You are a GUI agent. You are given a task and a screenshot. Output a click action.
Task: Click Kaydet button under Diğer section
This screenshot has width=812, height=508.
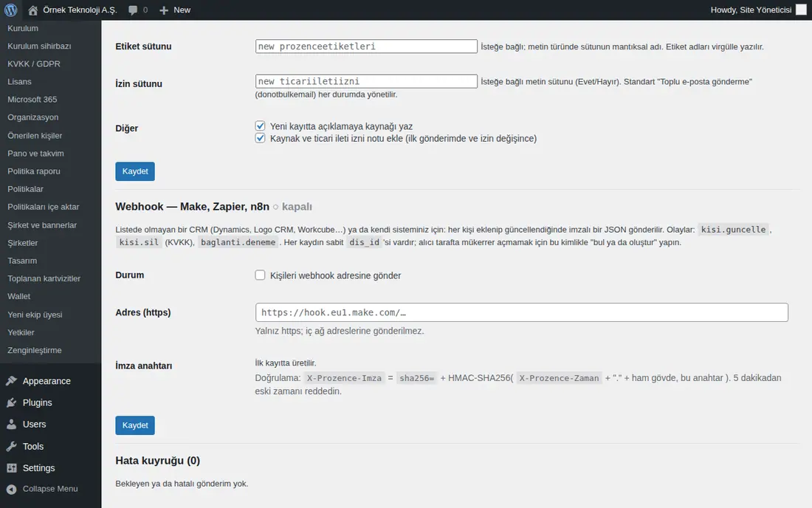[x=134, y=171]
